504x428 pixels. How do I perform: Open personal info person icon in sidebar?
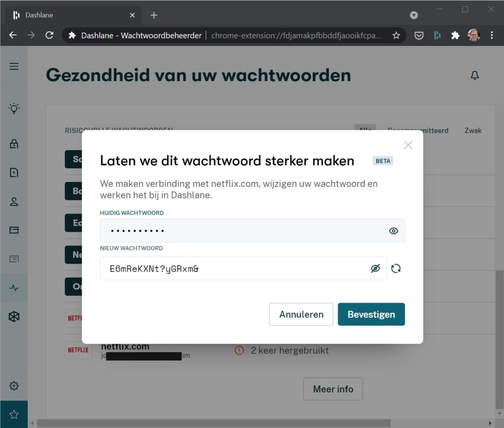pyautogui.click(x=14, y=202)
